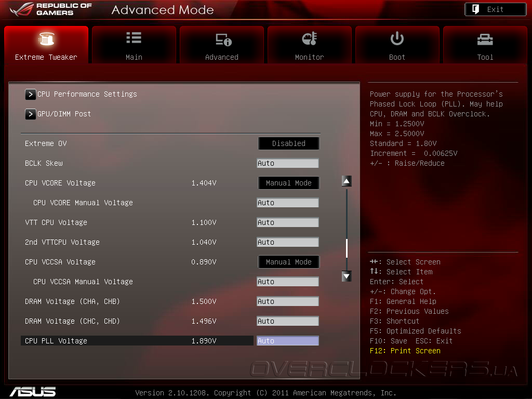The width and height of the screenshot is (532, 399).
Task: Click the F1: General Help hint
Action: pyautogui.click(x=403, y=301)
